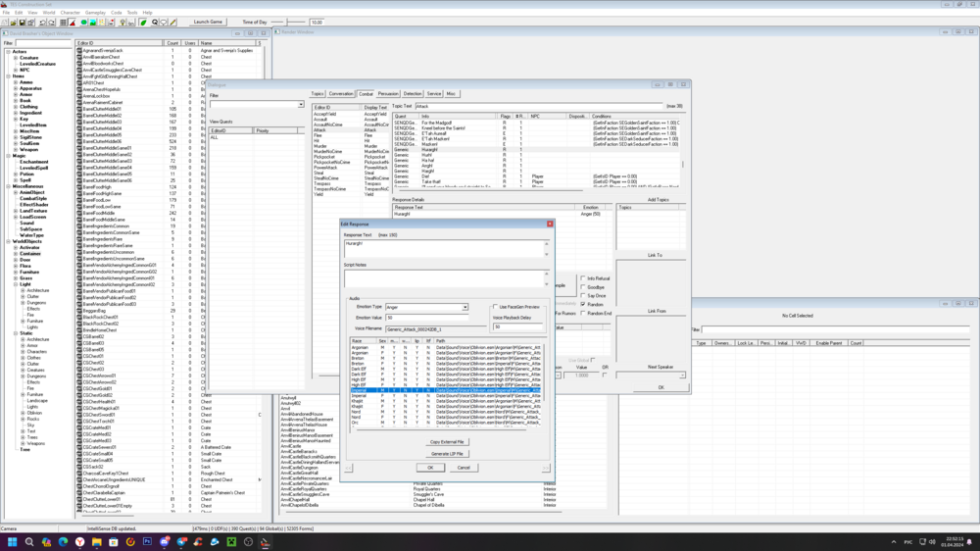Open the Gameplay menu

(95, 13)
